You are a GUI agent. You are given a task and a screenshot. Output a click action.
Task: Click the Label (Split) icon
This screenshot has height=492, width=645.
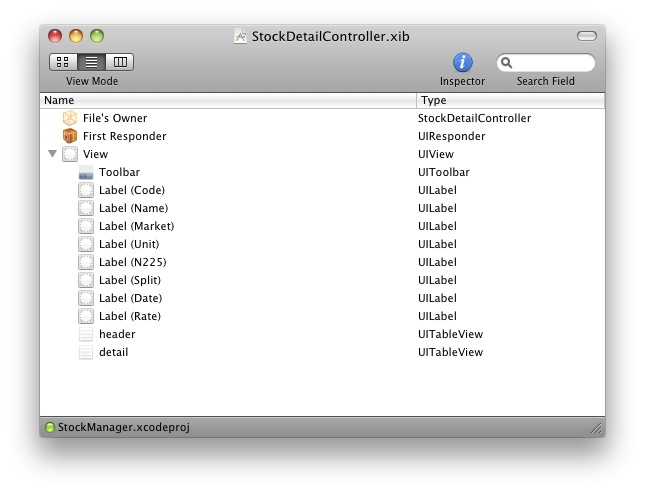86,280
